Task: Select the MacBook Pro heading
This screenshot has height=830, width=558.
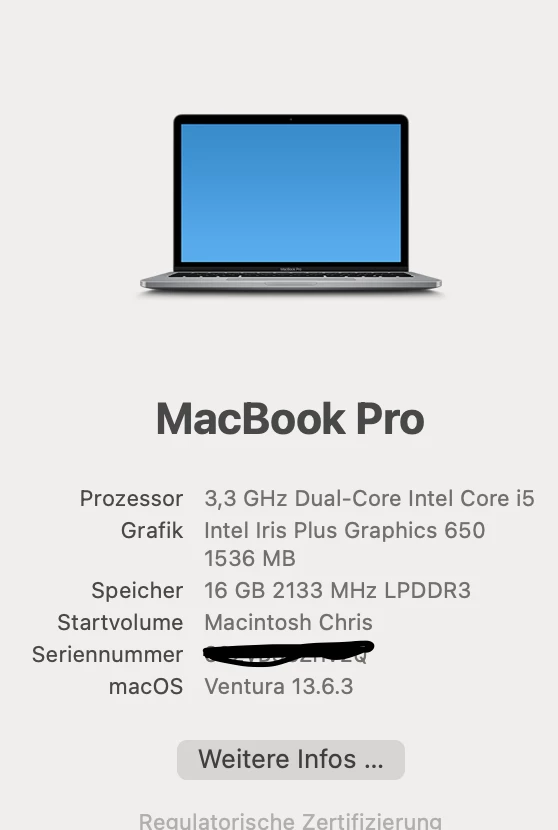Action: point(290,419)
